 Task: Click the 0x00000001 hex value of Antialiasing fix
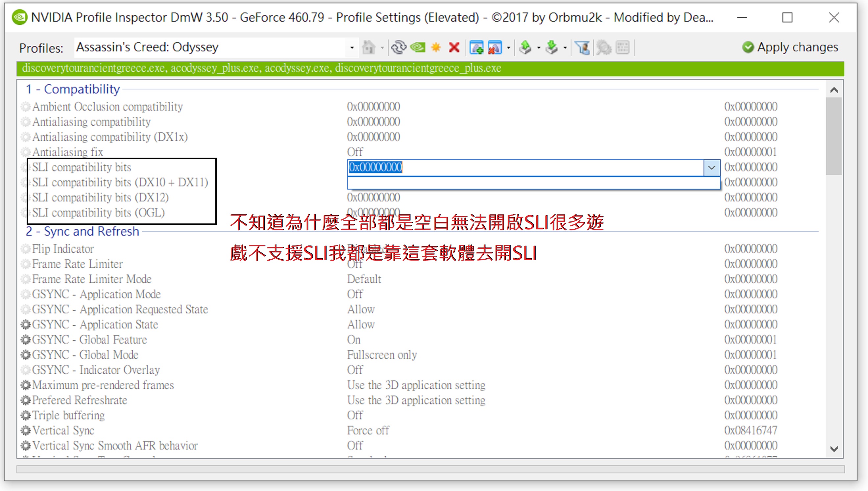pos(751,152)
